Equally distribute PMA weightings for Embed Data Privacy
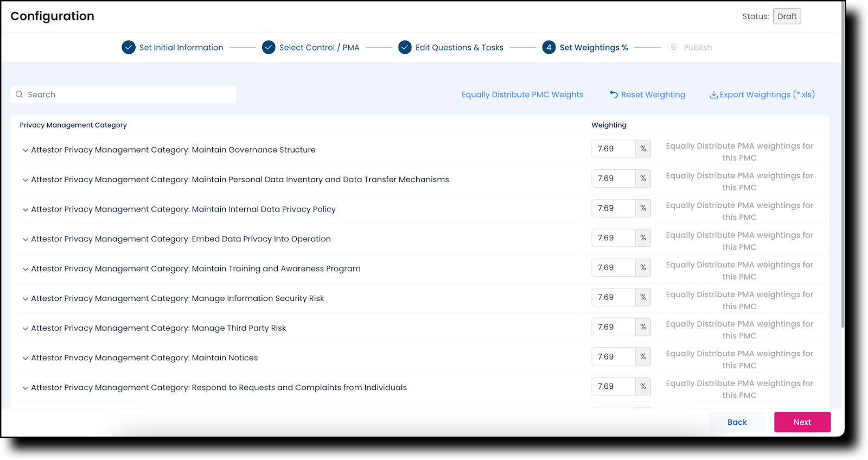The width and height of the screenshot is (868, 460). tap(739, 241)
